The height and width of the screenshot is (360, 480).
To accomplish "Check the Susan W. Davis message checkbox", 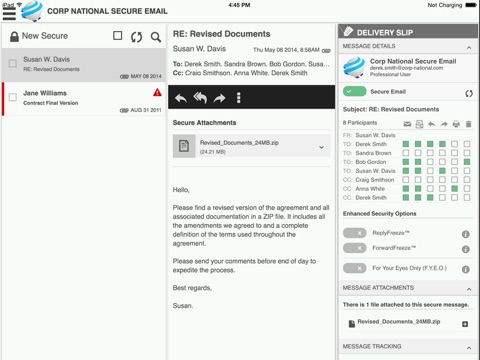I will (x=13, y=63).
